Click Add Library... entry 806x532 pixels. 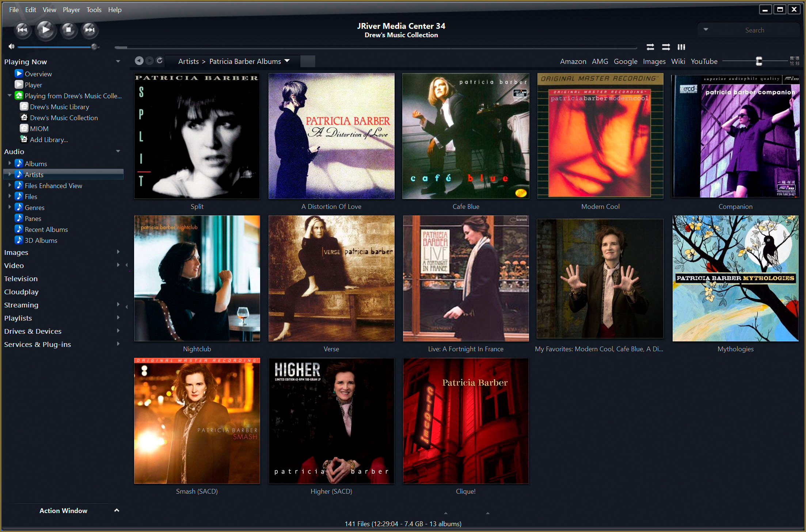(49, 139)
